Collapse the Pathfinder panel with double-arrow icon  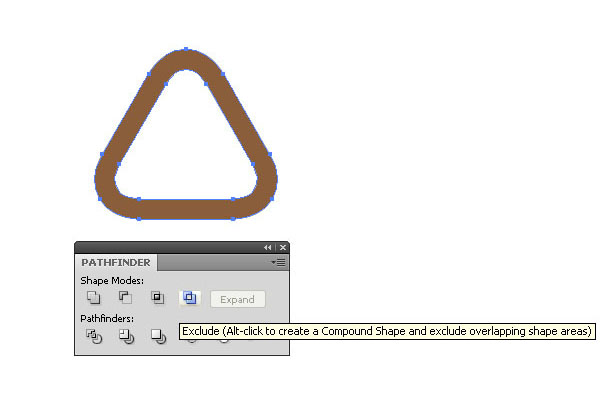[267, 247]
